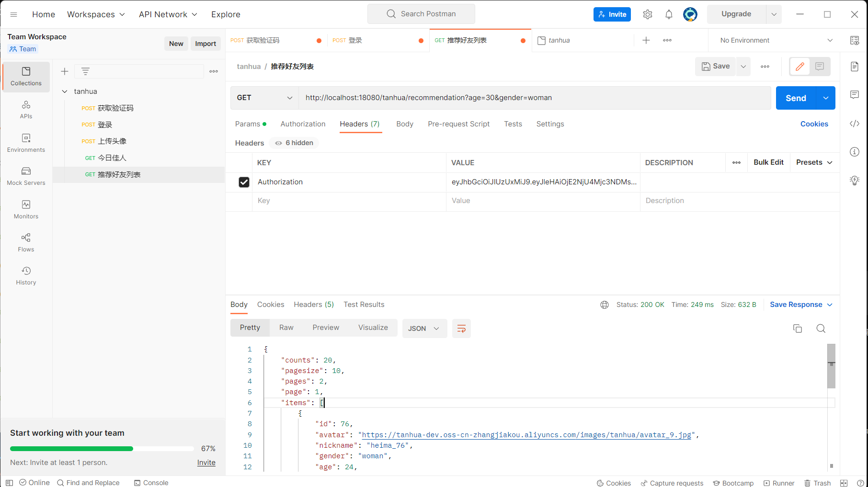Viewport: 868px width, 487px height.
Task: Open the Collections sidebar panel
Action: pos(26,77)
